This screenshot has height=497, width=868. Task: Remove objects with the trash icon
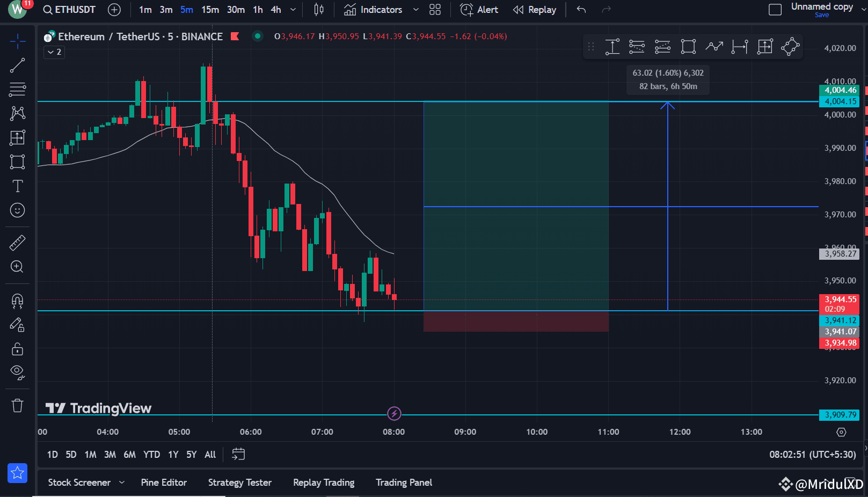17,405
